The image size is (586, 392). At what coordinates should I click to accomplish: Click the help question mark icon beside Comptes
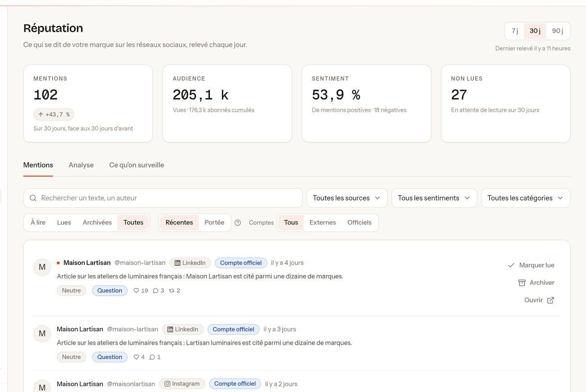point(238,223)
